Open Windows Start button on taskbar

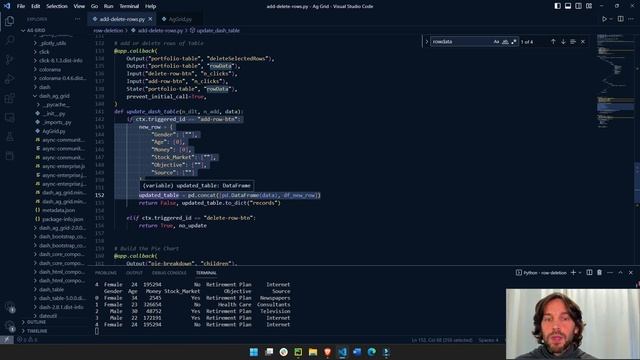pyautogui.click(x=253, y=352)
